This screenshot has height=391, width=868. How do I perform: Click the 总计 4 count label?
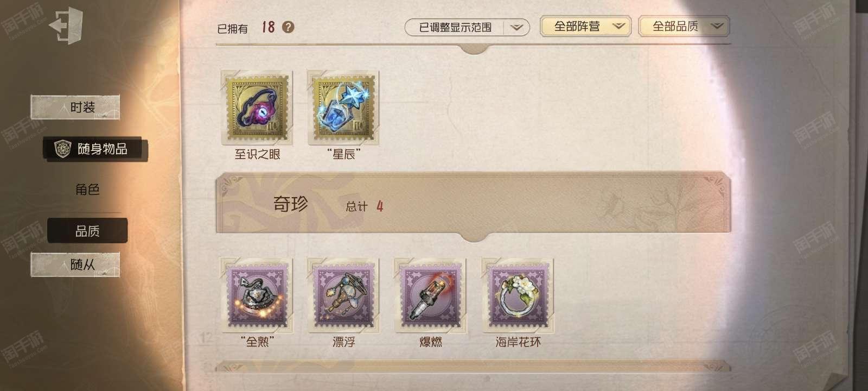(x=365, y=206)
